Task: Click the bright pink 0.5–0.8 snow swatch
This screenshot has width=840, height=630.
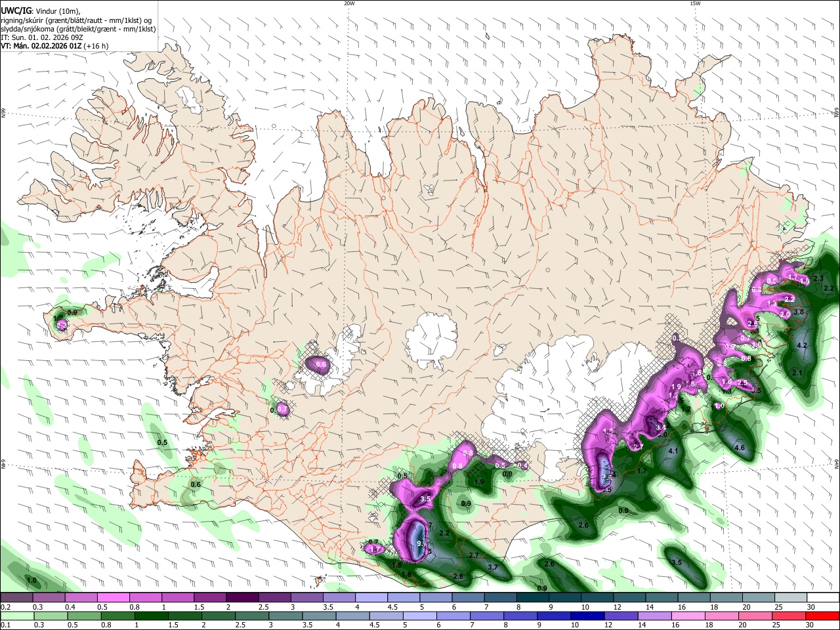Action: [114, 598]
